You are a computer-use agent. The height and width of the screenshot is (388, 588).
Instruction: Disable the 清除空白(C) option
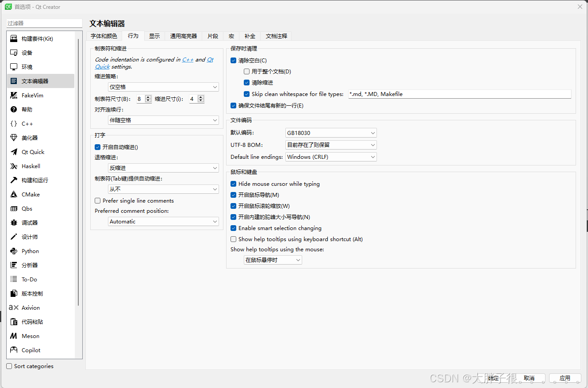[x=233, y=60]
